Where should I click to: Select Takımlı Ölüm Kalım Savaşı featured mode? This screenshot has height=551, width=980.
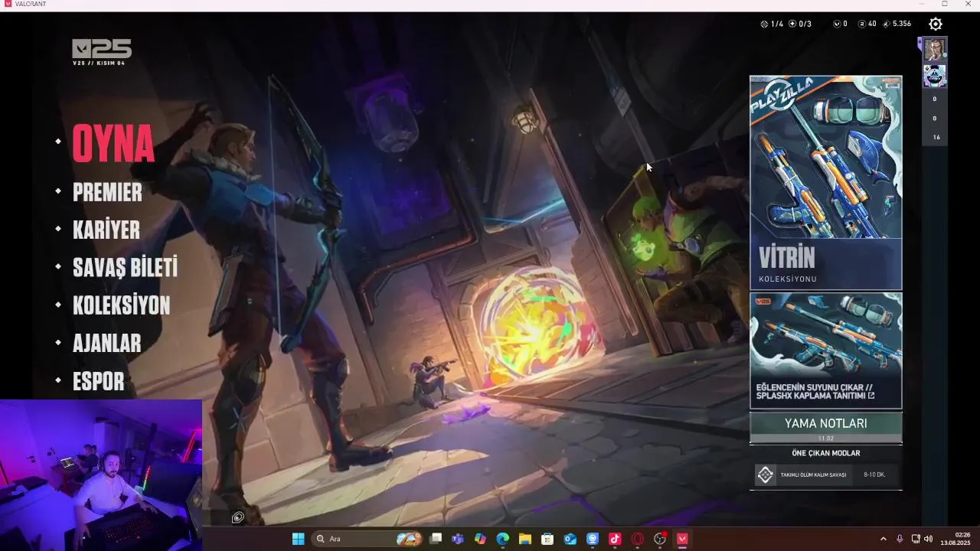click(825, 474)
